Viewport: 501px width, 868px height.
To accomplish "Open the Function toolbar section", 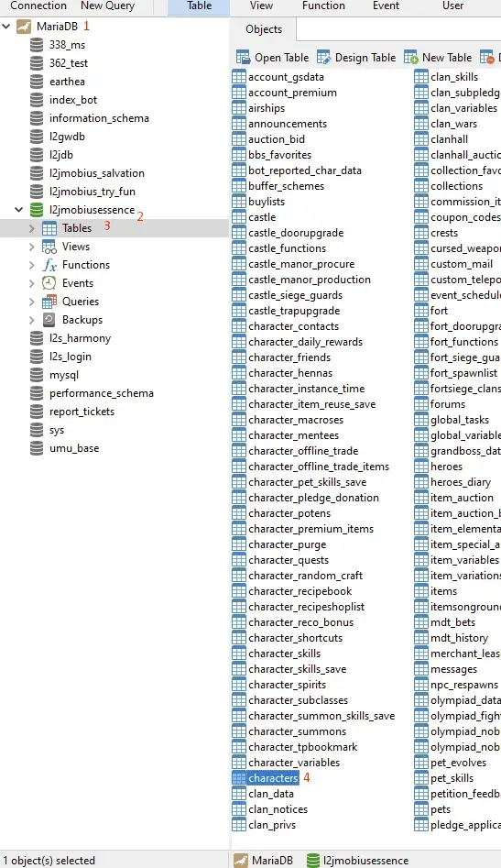I will (323, 6).
